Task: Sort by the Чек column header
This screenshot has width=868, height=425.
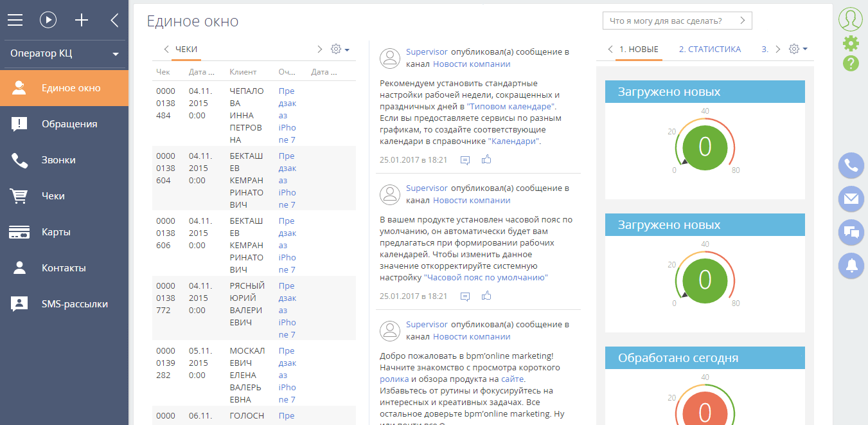Action: click(x=163, y=72)
